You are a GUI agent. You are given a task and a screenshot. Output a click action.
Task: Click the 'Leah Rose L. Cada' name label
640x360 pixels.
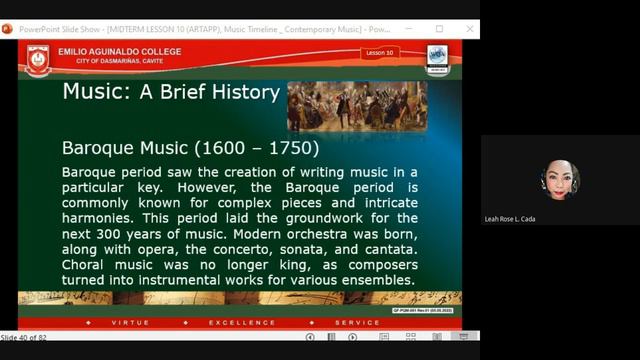[x=510, y=219]
